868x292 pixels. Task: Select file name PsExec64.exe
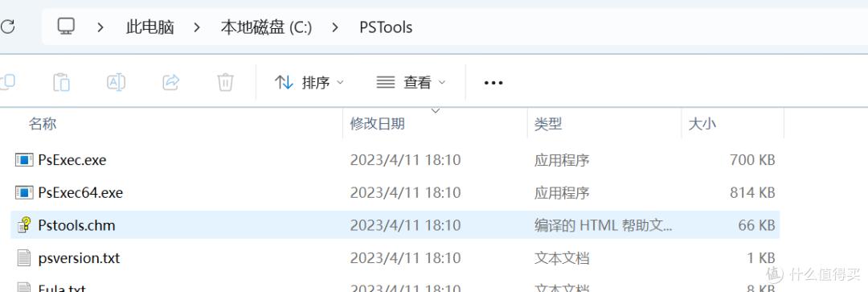[81, 193]
